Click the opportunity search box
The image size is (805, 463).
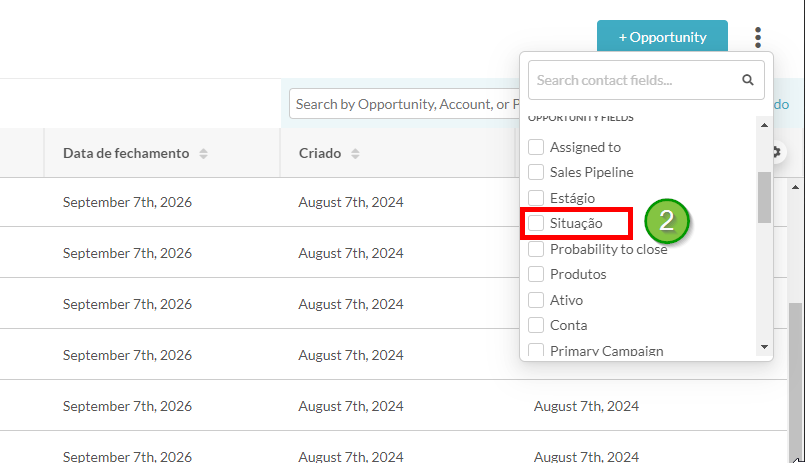pos(405,104)
